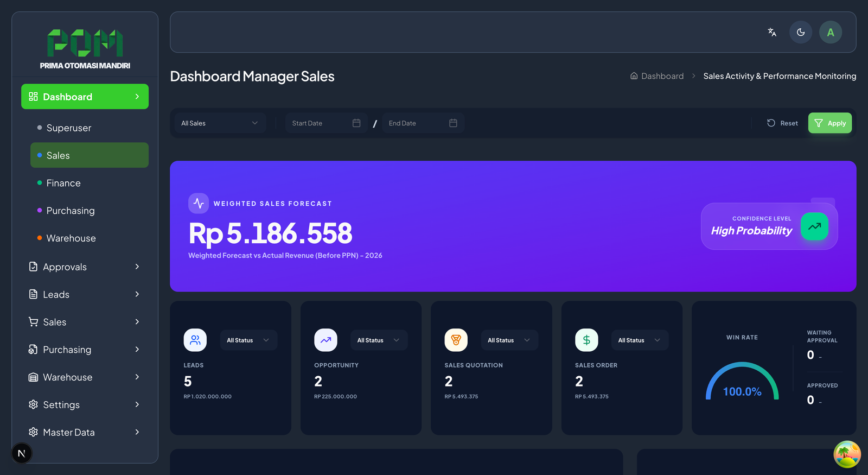This screenshot has width=868, height=475.
Task: Click the weighted sales forecast pulse icon
Action: coord(199,203)
